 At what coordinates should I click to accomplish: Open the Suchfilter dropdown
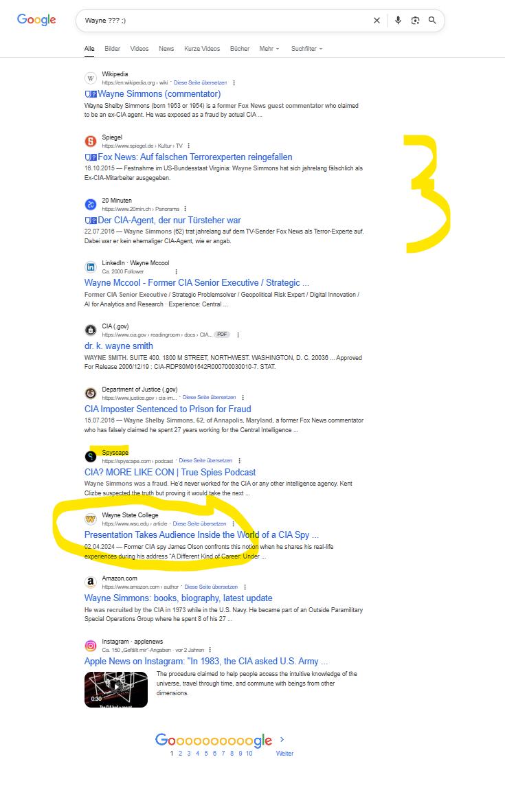(306, 49)
